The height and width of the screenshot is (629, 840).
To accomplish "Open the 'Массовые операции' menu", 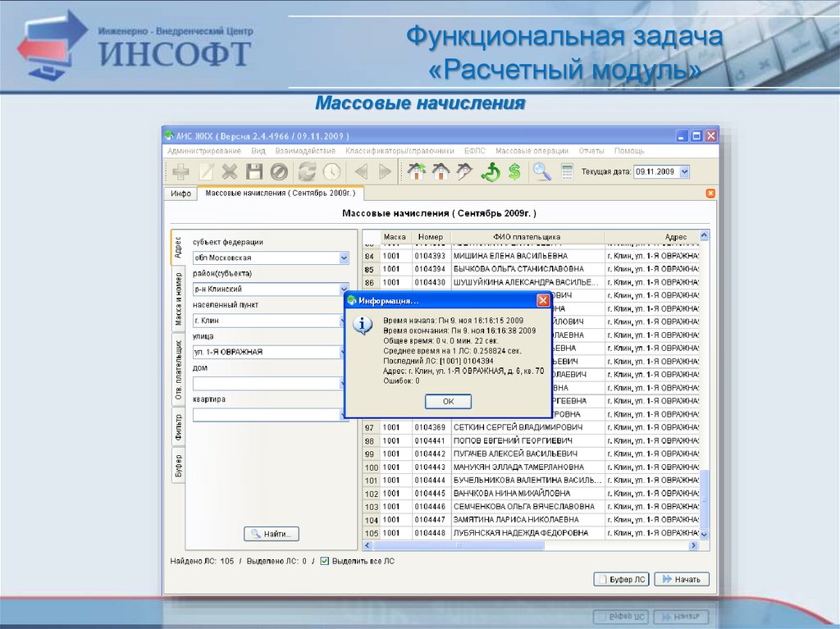I will [532, 151].
